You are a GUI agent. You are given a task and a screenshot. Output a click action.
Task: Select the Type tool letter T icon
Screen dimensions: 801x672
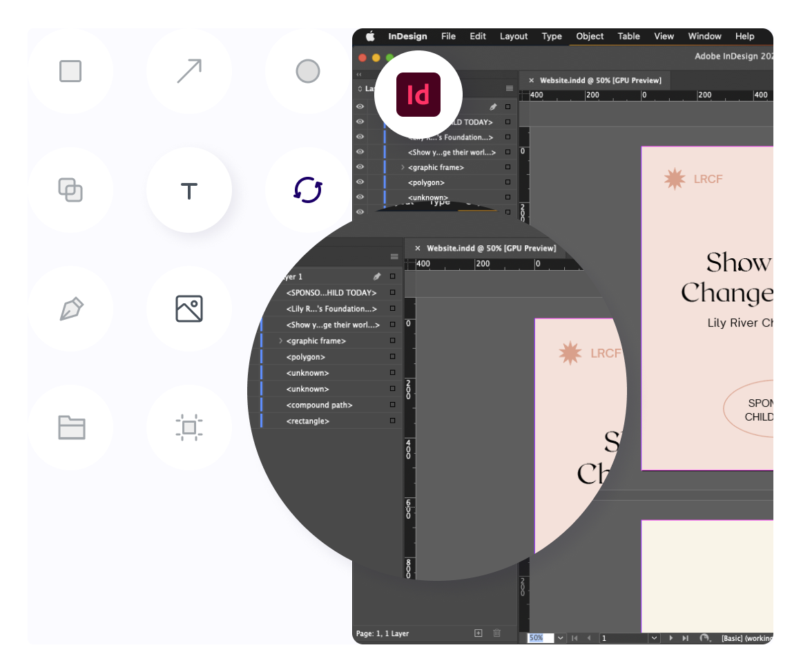pos(189,191)
